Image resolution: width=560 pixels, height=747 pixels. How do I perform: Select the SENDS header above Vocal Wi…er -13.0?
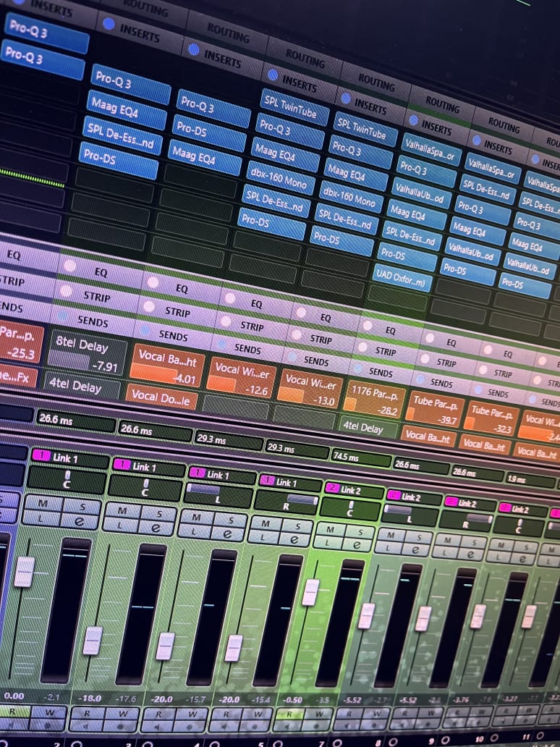pyautogui.click(x=315, y=361)
